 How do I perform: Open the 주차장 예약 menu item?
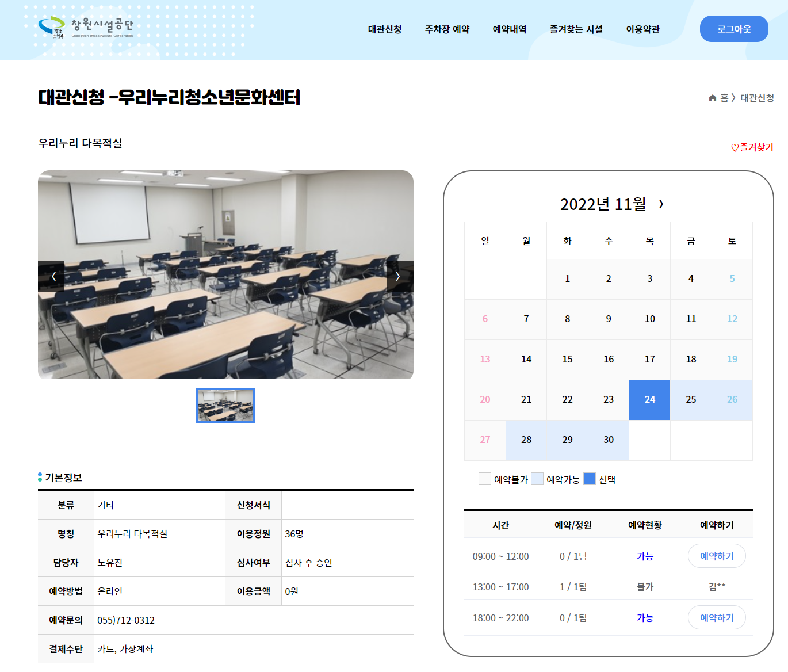click(447, 29)
